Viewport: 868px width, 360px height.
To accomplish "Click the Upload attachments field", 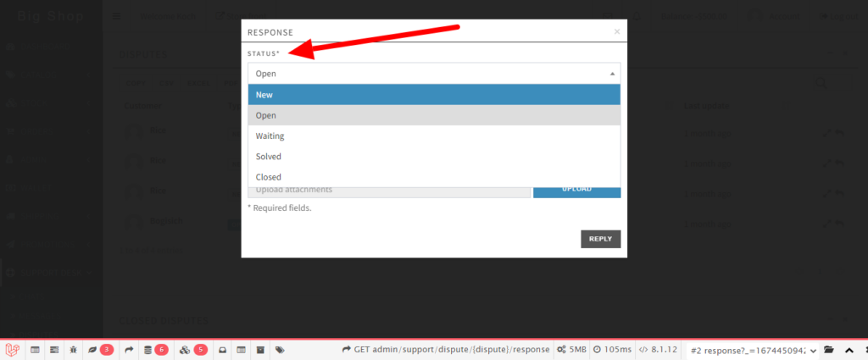I will [x=389, y=190].
